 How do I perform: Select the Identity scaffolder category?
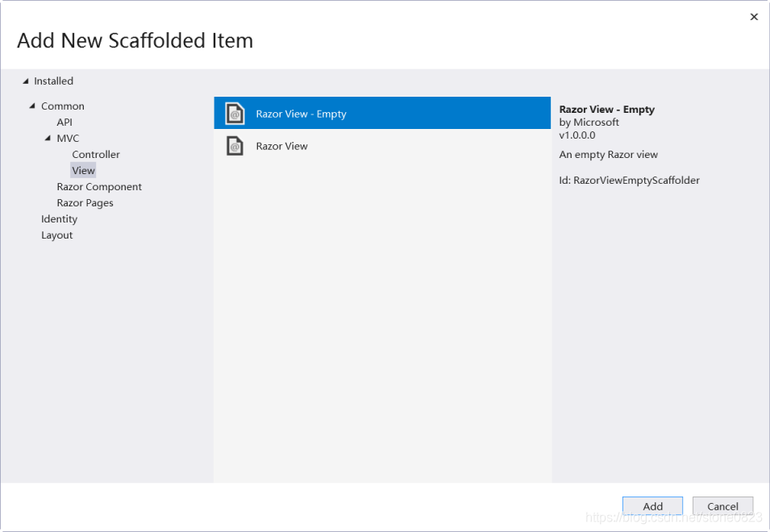point(59,218)
